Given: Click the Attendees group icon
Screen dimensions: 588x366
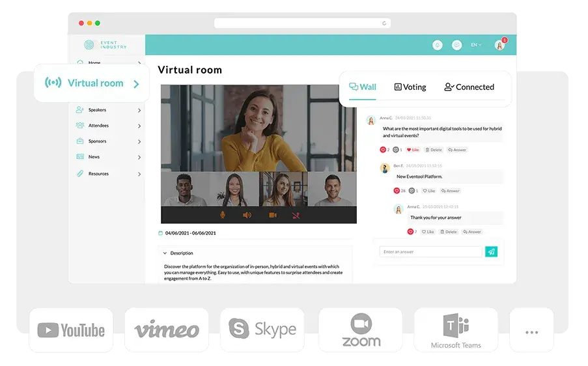Looking at the screenshot, I should point(80,125).
